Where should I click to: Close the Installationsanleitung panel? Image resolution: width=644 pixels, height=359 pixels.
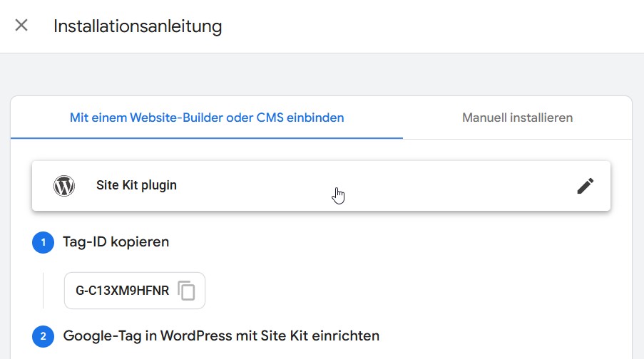[x=21, y=25]
